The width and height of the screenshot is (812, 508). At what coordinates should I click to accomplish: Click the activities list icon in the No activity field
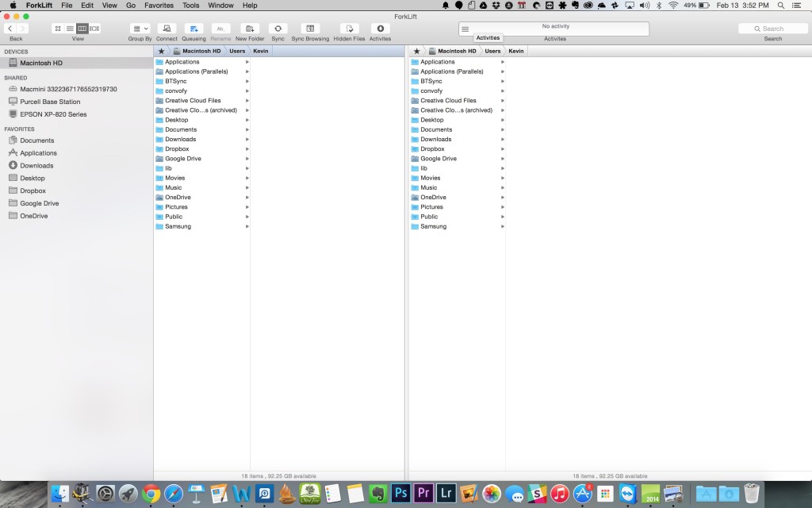[465, 29]
